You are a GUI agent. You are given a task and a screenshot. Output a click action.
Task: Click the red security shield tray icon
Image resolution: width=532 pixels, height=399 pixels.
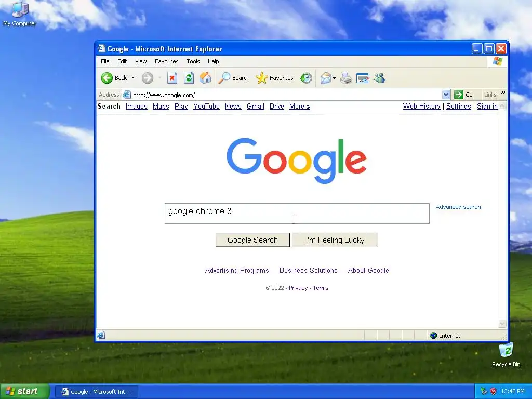pos(494,391)
